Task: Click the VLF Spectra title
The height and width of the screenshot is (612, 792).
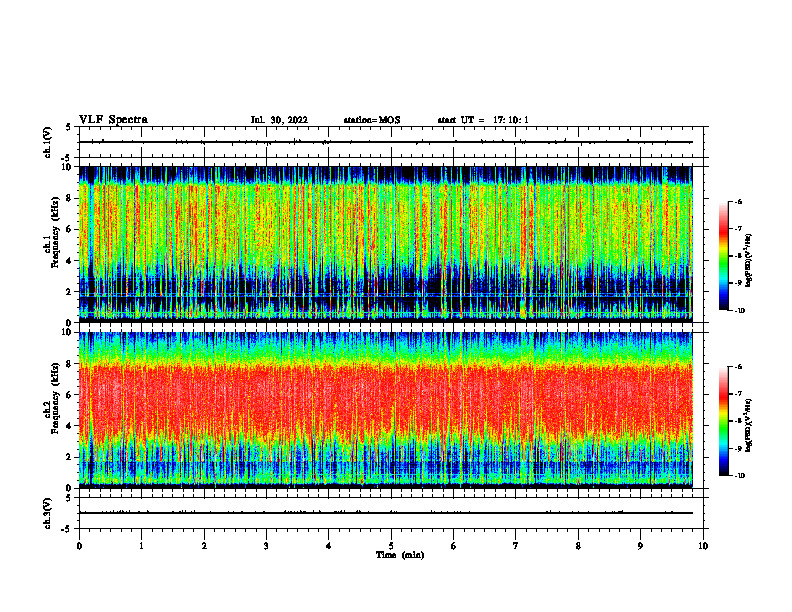Action: [113, 120]
